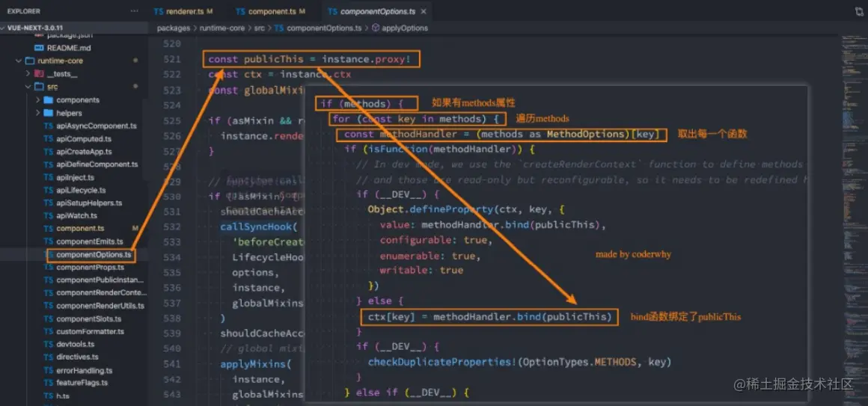Click TS icon of customFormatter.ts
This screenshot has height=406, width=868.
point(48,331)
